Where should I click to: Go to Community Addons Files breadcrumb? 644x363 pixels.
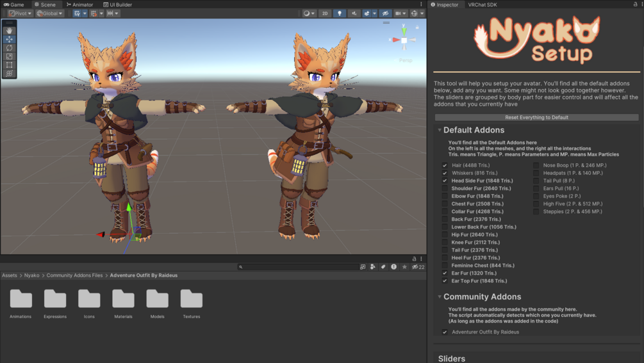click(x=74, y=275)
